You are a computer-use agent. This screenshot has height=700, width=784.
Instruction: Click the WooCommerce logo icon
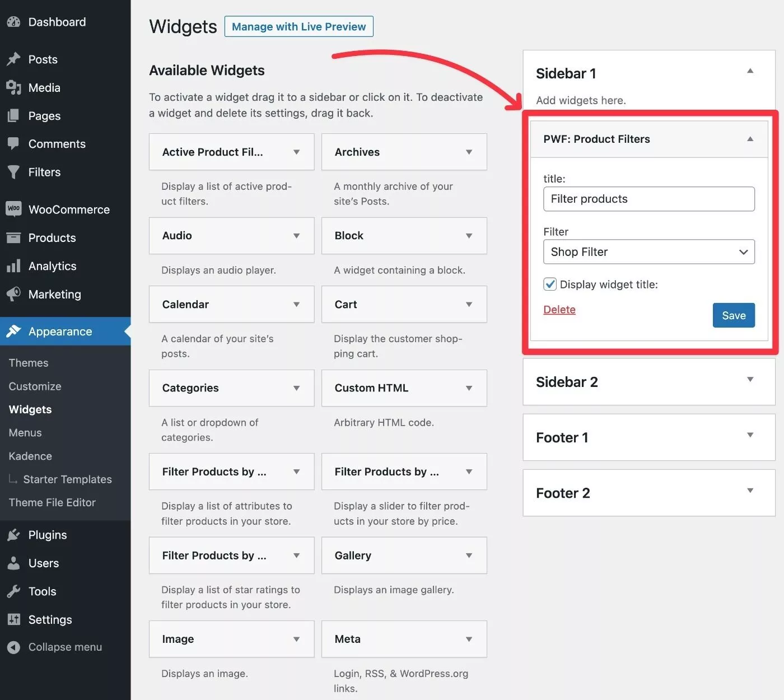13,209
